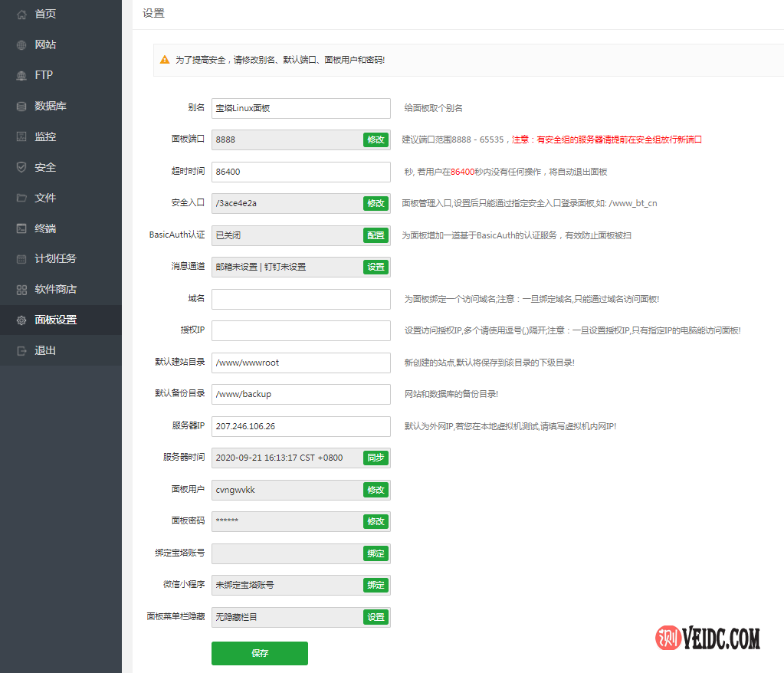
Task: Click 配置 button for BasicAuth认证
Action: tap(376, 235)
